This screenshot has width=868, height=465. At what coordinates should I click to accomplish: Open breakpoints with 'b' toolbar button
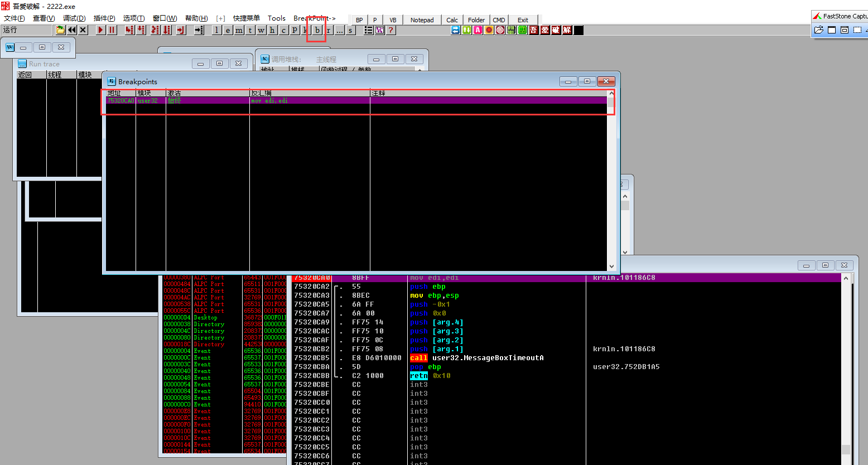[317, 30]
